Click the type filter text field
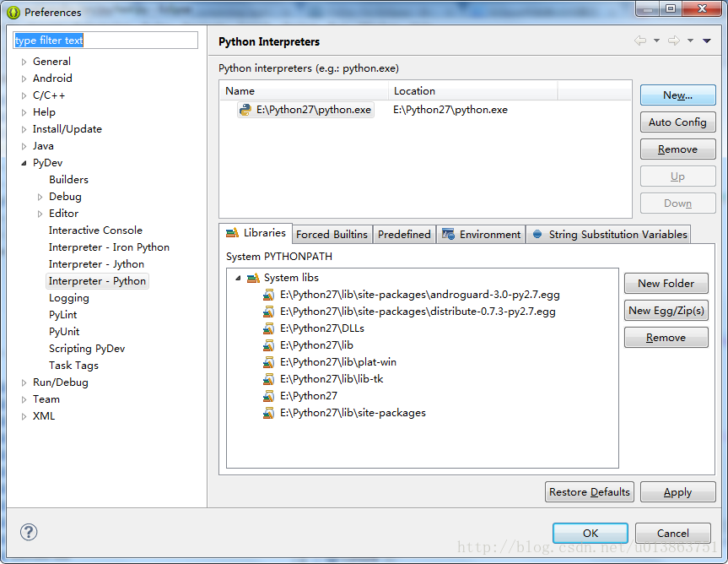Image resolution: width=728 pixels, height=564 pixels. click(x=105, y=41)
